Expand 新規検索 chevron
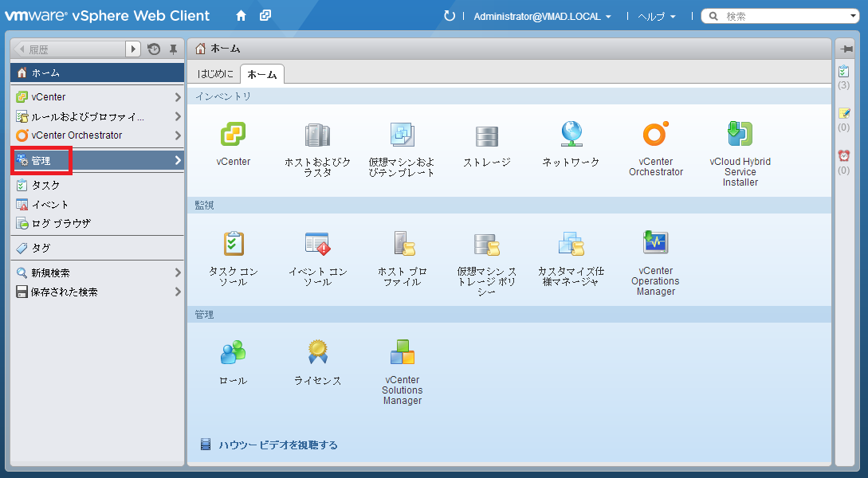The image size is (868, 478). pos(178,272)
